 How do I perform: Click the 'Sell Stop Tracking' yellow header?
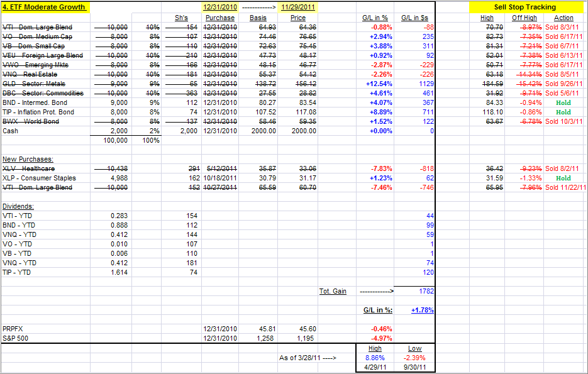pos(524,7)
